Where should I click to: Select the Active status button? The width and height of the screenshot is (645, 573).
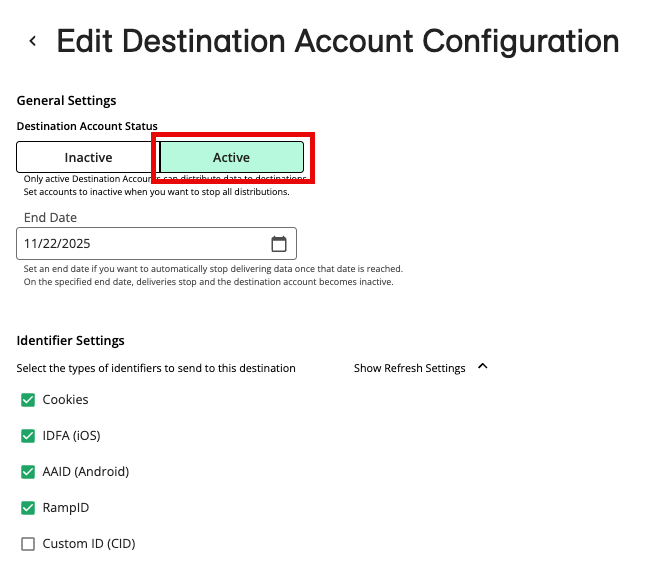click(231, 157)
